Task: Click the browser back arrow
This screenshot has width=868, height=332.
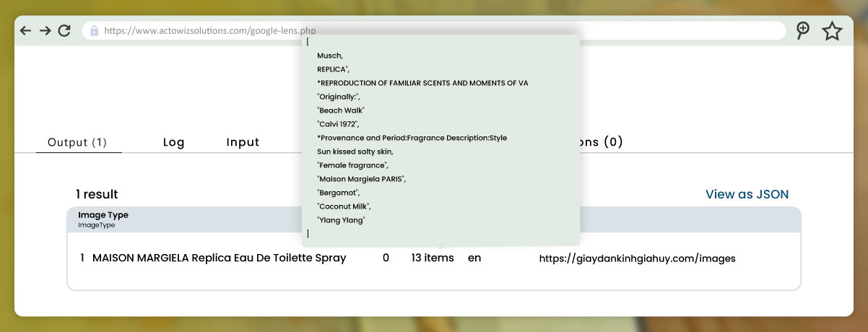Action: pyautogui.click(x=26, y=31)
